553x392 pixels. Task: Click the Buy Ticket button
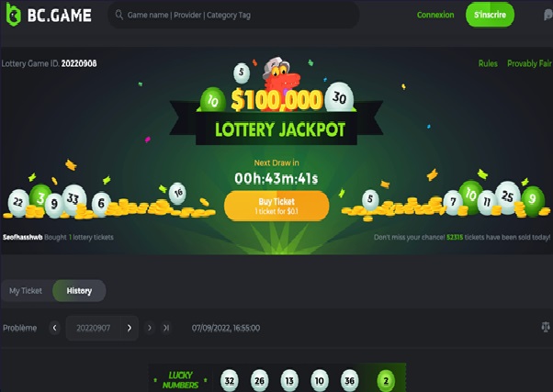(276, 207)
